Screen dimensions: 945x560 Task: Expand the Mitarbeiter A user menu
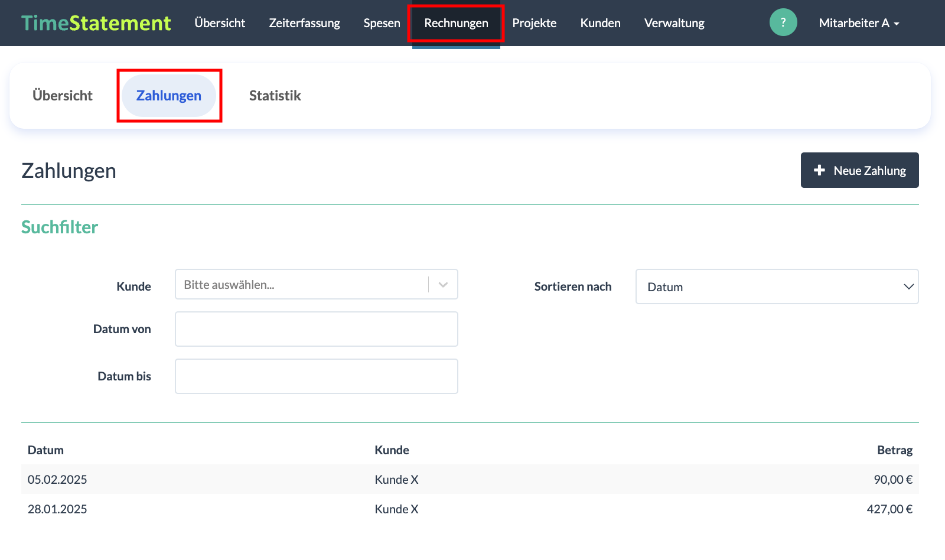(x=858, y=23)
